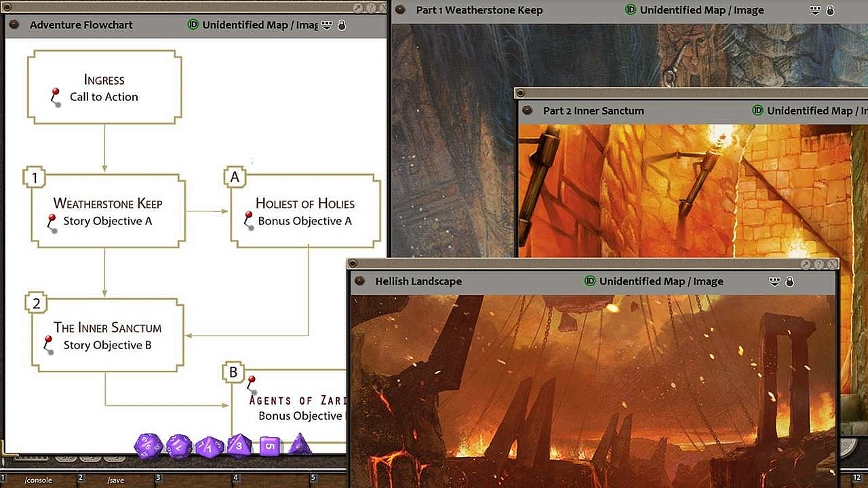Open the toolbar dropdown in Part 1 Weatherstone Keep
Image resolution: width=868 pixels, height=488 pixels.
pyautogui.click(x=816, y=10)
